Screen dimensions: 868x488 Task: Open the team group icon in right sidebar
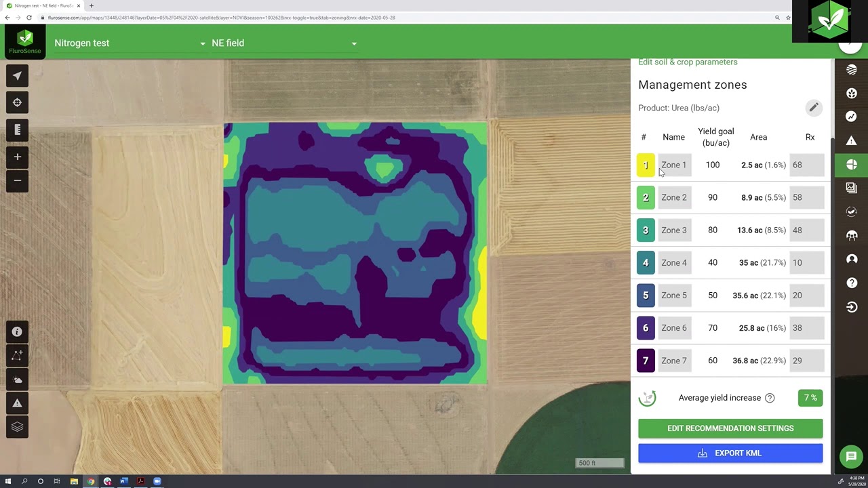[x=852, y=235]
